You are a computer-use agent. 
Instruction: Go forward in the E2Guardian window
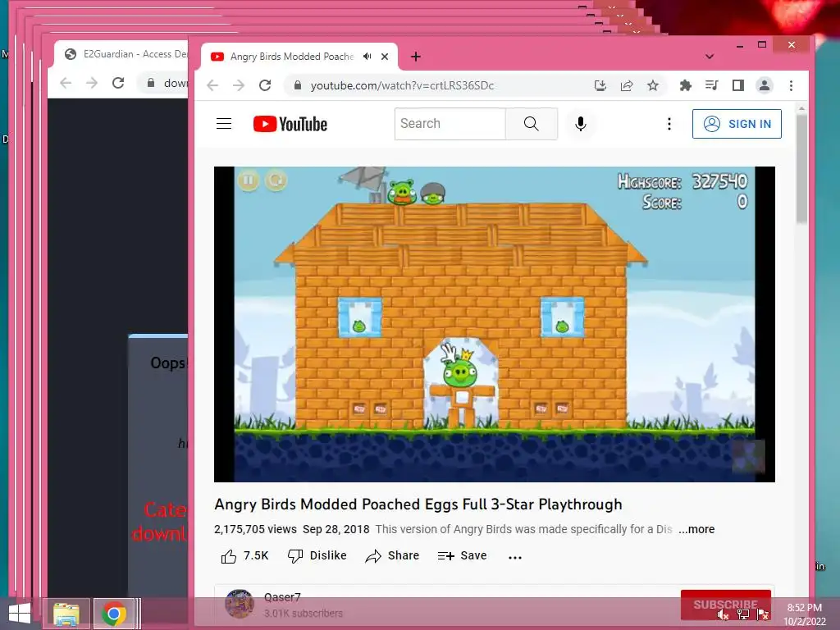point(92,83)
